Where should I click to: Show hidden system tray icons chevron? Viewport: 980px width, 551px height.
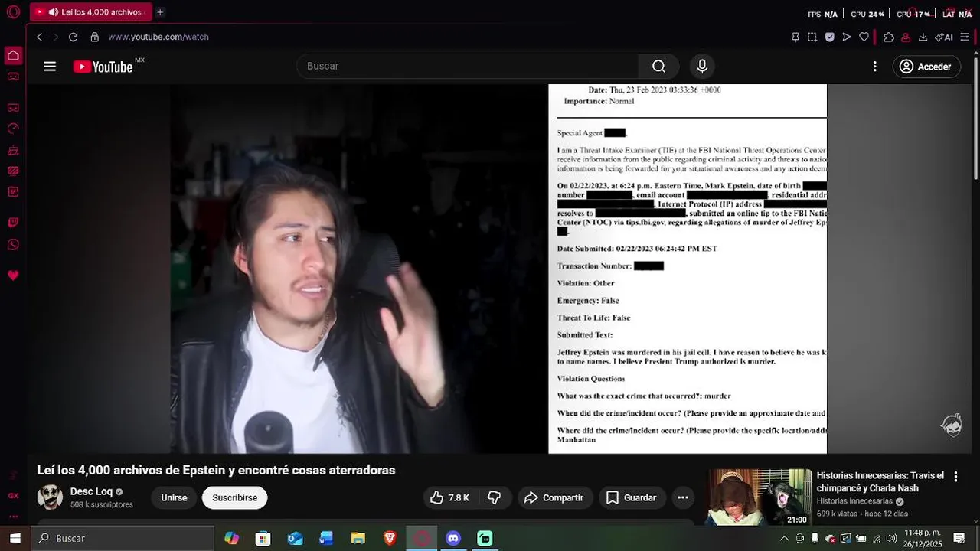point(784,538)
